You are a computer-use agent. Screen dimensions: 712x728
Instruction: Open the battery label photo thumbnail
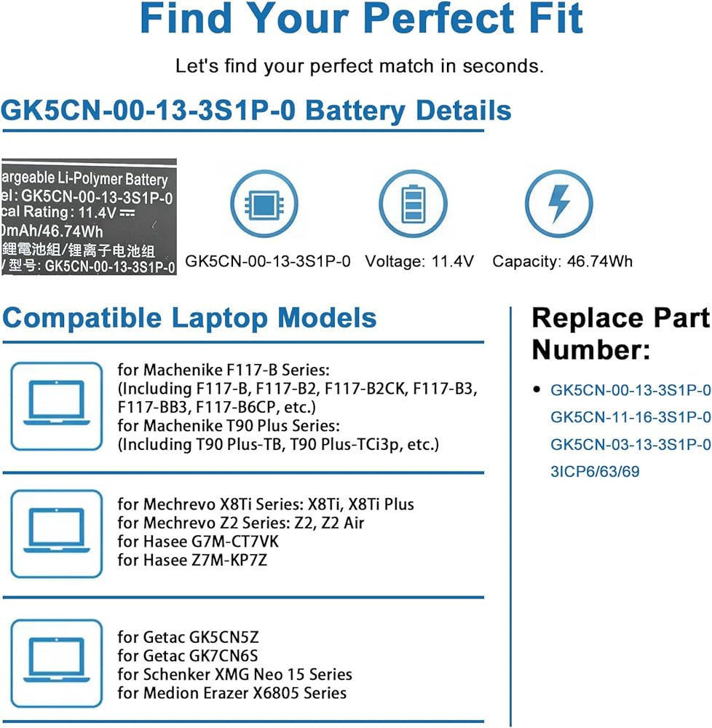click(x=88, y=217)
